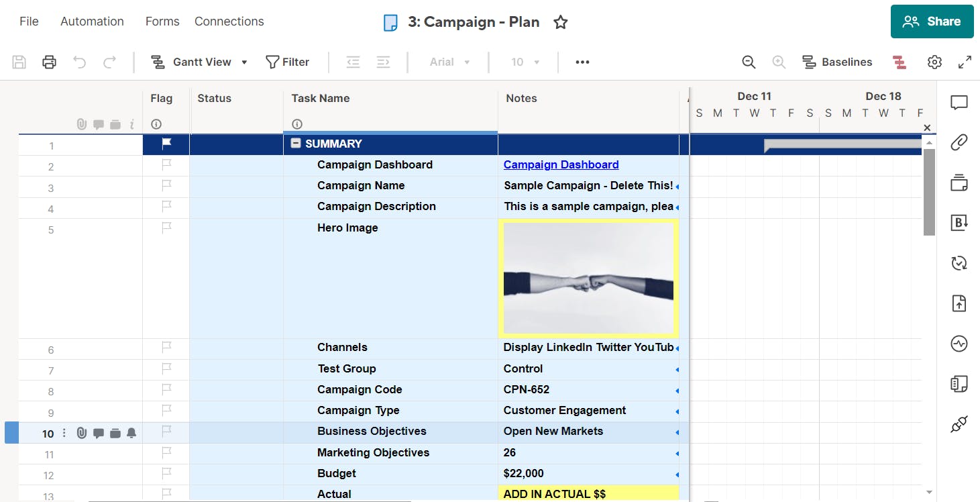
Task: Open the Campaign Dashboard link
Action: [561, 164]
